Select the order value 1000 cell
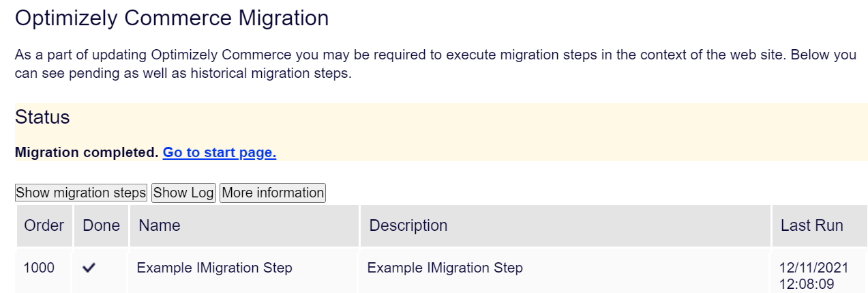Screen dimensions: 868x293 tap(39, 268)
